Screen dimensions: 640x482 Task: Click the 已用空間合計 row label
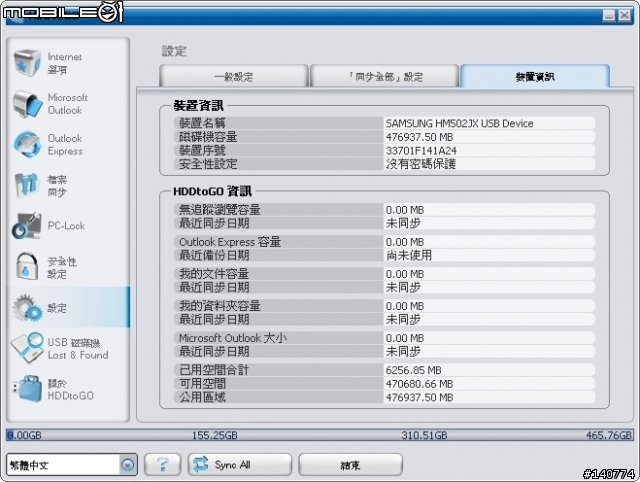click(214, 370)
